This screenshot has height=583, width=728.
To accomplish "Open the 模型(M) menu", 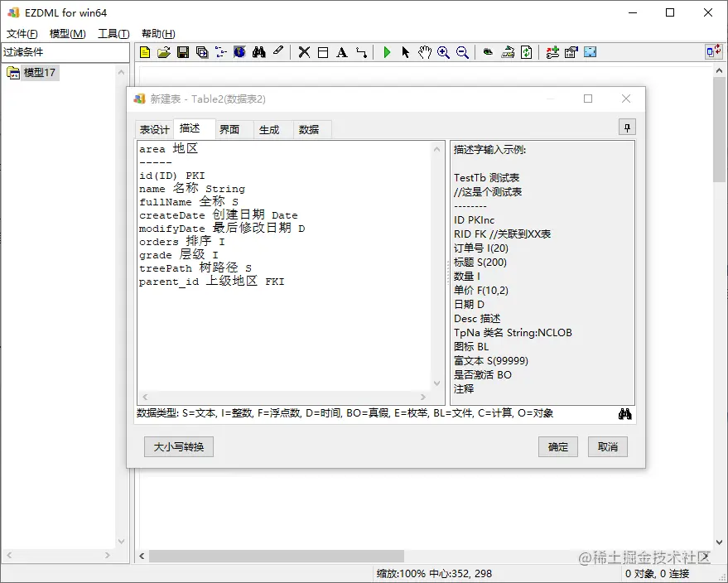I will point(67,33).
